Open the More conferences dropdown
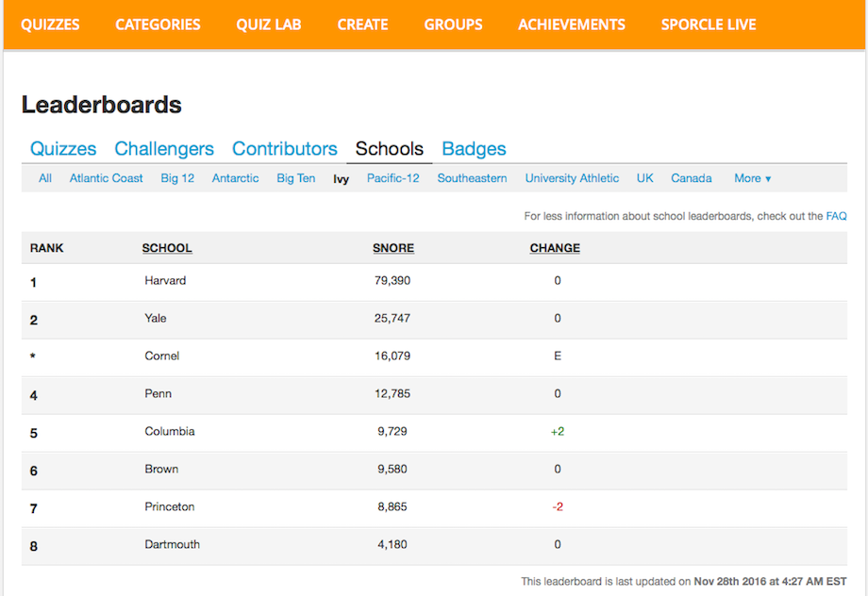Image resolution: width=868 pixels, height=596 pixels. [751, 178]
